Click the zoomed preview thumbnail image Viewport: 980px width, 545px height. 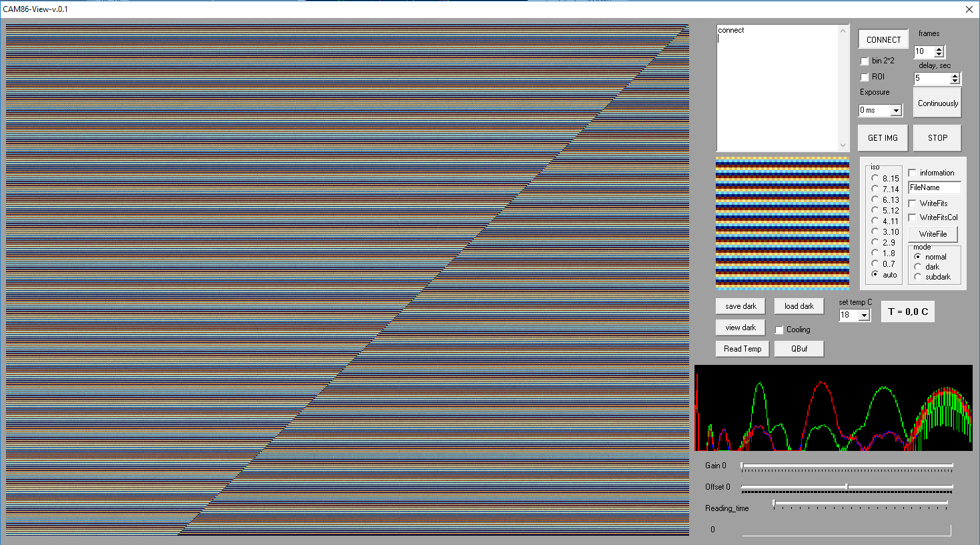point(782,223)
